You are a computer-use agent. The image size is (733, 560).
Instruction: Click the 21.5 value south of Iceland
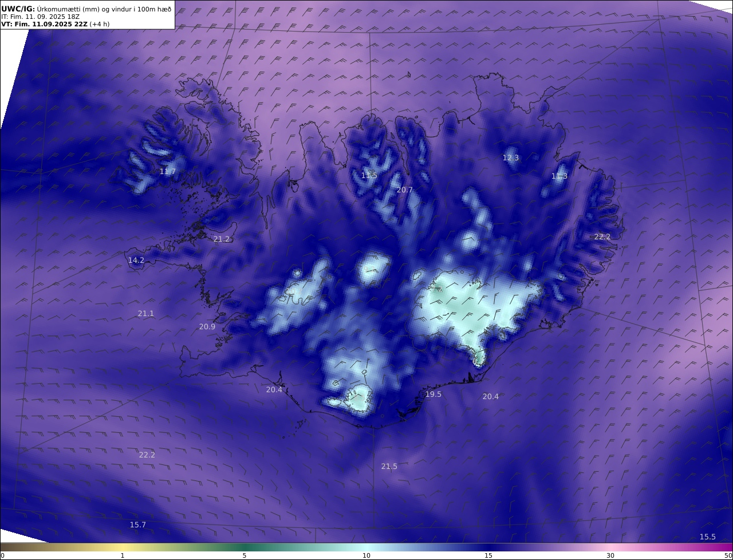pyautogui.click(x=389, y=466)
